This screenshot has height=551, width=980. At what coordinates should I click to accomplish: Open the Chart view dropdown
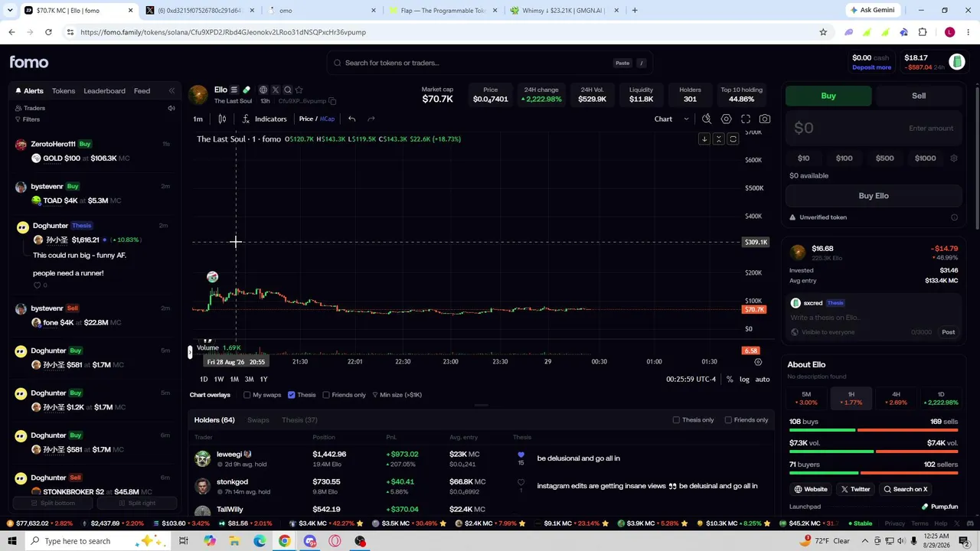pyautogui.click(x=671, y=119)
